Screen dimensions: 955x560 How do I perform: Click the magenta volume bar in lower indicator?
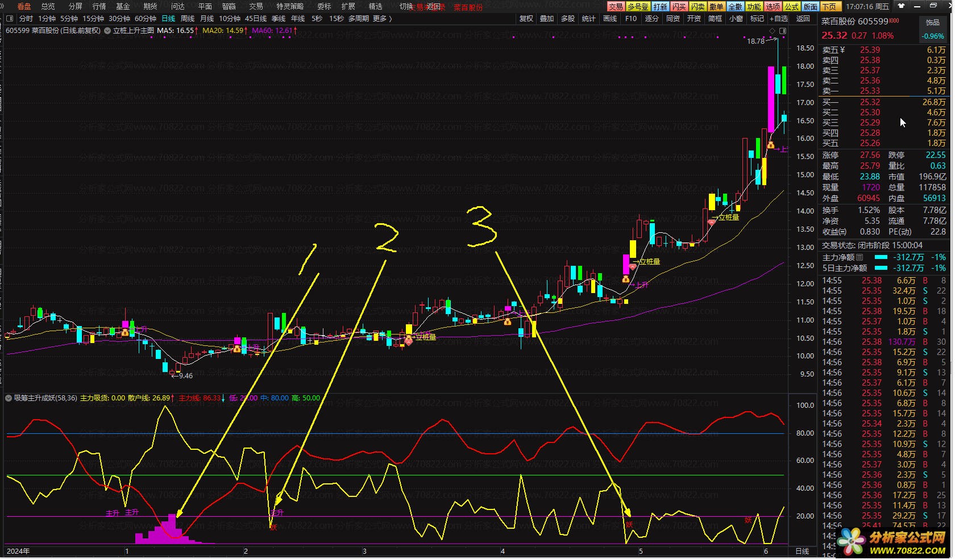[171, 528]
